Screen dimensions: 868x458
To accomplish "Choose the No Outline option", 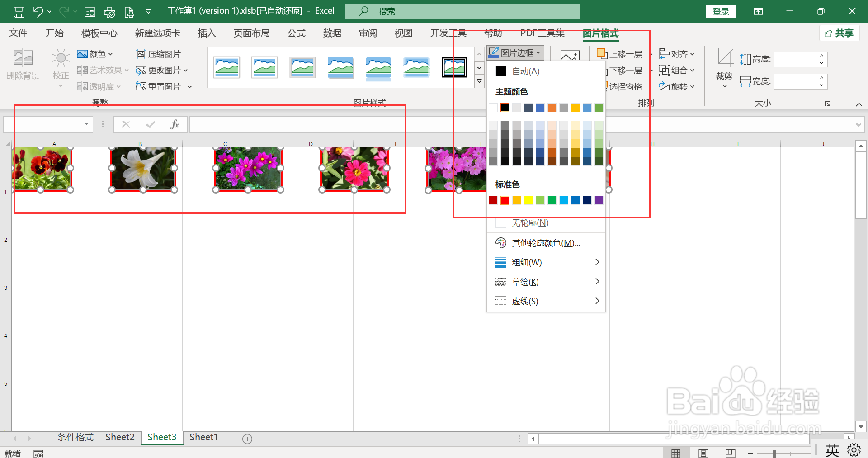I will [546, 223].
